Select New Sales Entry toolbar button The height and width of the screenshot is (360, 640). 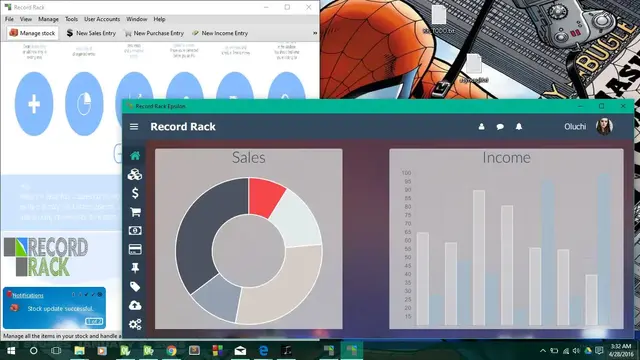pos(91,33)
